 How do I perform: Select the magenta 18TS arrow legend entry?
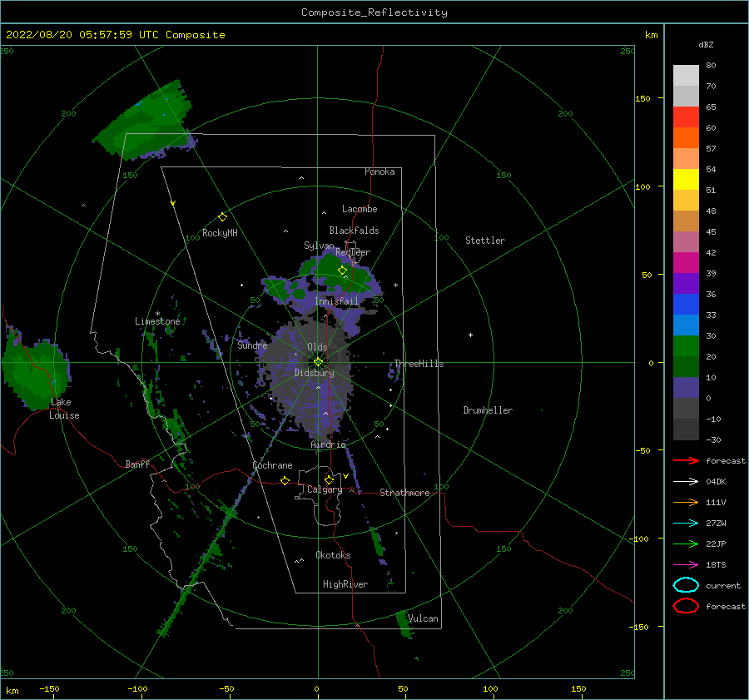tap(686, 564)
